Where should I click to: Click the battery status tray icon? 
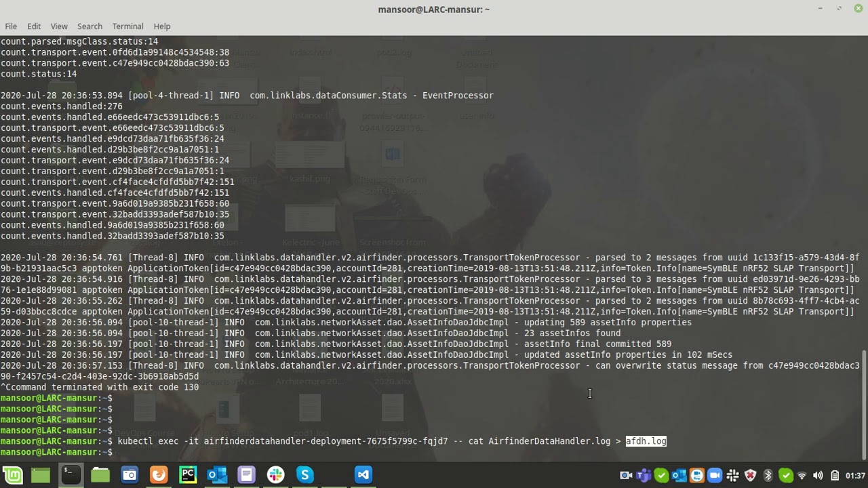point(835,475)
